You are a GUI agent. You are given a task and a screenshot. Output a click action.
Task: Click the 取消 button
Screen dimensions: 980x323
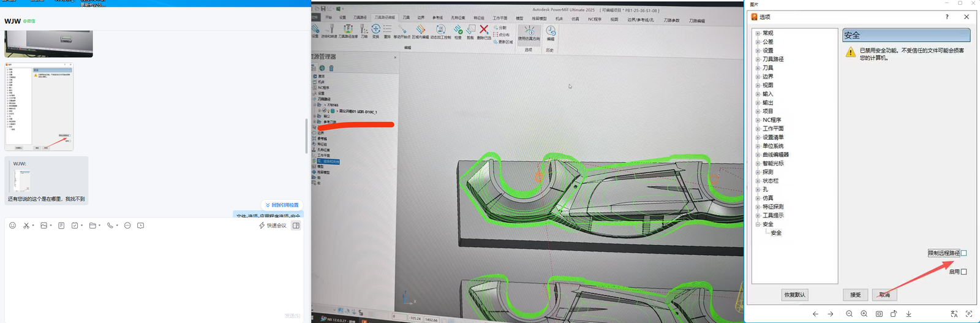tap(884, 295)
